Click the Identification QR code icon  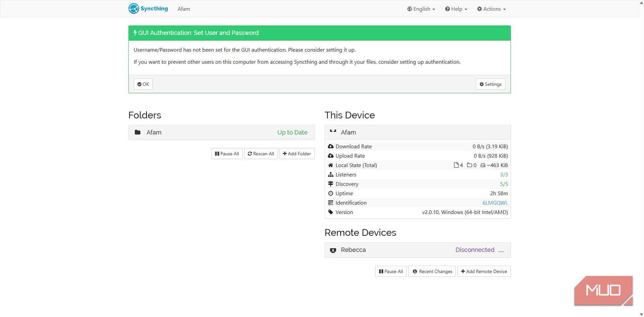pos(331,203)
